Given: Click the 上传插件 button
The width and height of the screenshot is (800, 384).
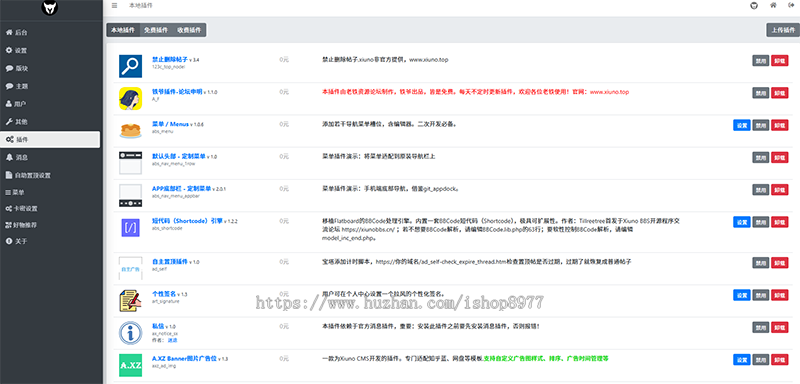Looking at the screenshot, I should [x=783, y=30].
